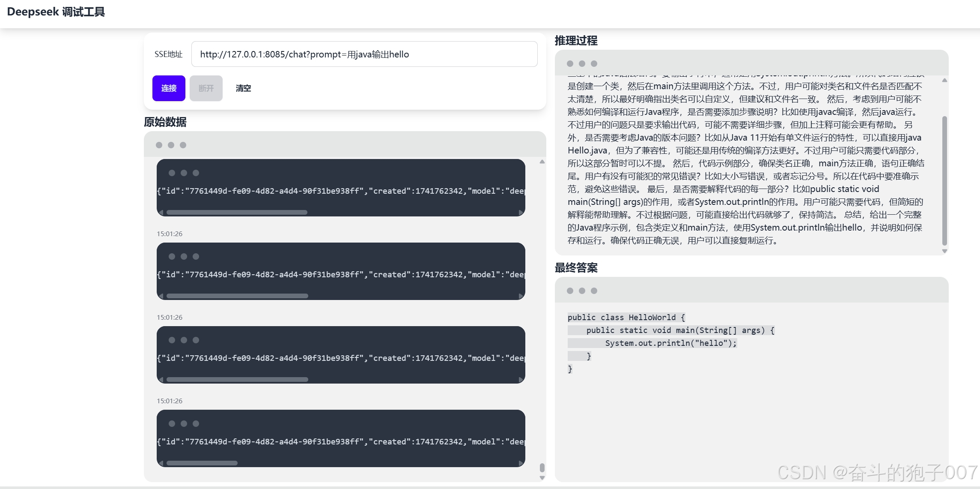
Task: Click horizontal scrollbar of first JSON block
Action: [237, 212]
